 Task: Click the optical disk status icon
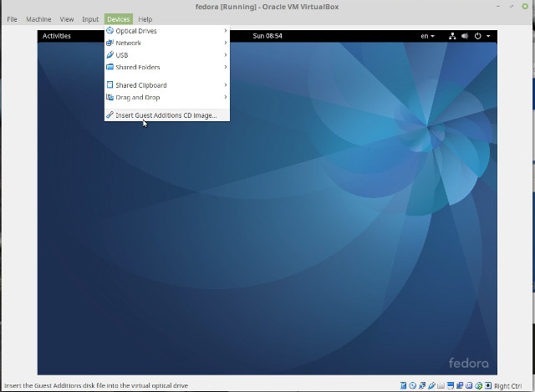pos(412,385)
